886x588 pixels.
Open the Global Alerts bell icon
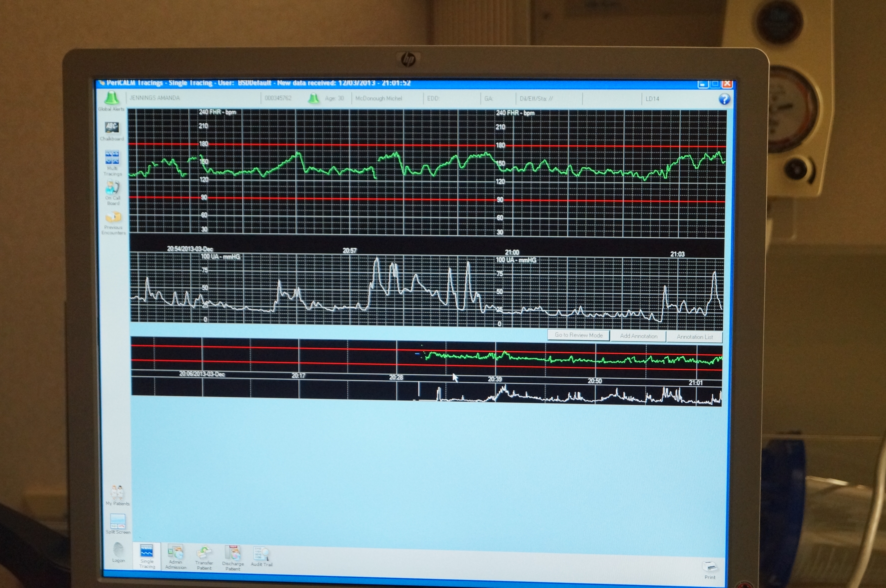[x=111, y=98]
